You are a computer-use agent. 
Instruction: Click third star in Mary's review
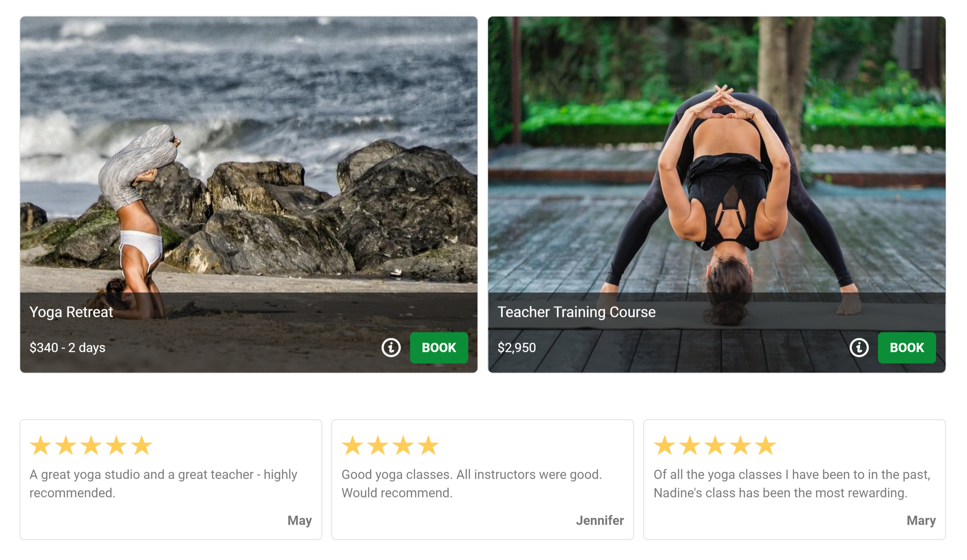pos(715,445)
